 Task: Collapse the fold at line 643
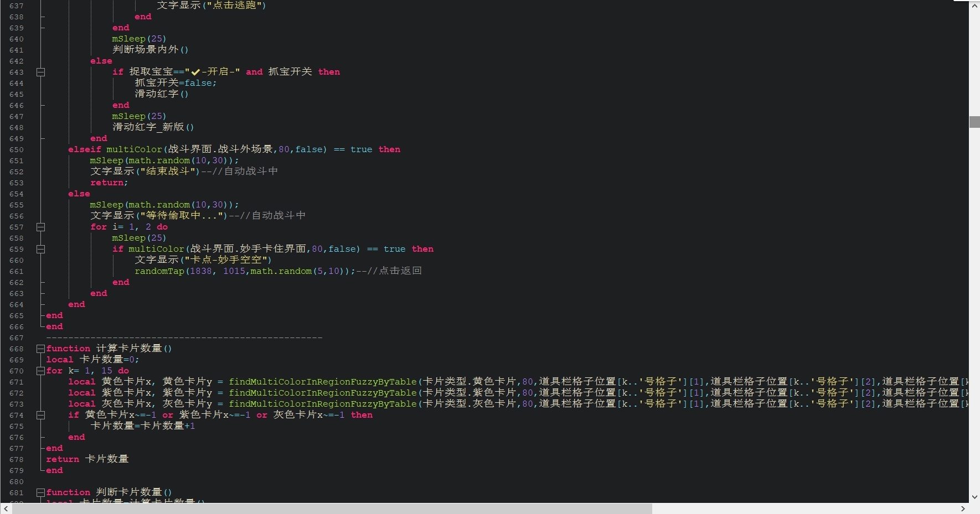(40, 72)
